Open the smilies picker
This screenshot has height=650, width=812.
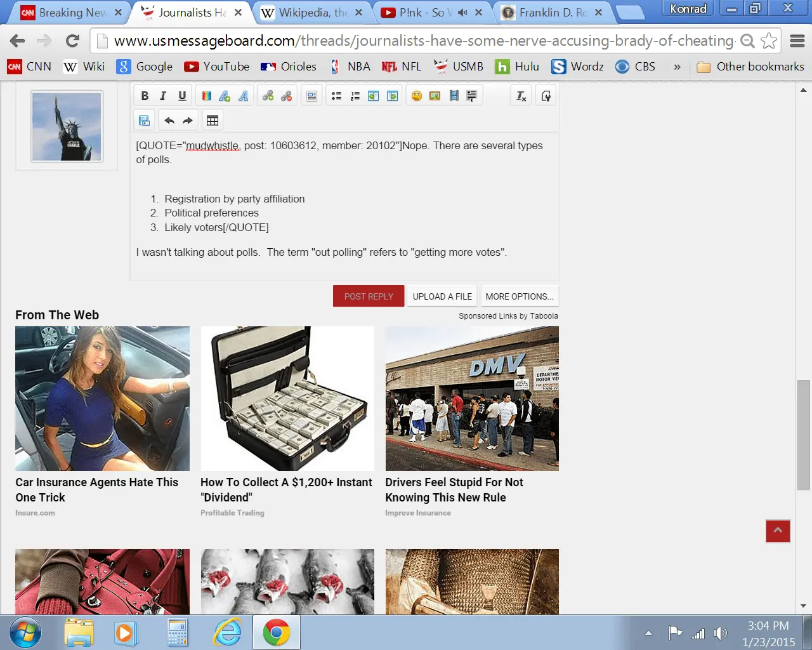[417, 96]
